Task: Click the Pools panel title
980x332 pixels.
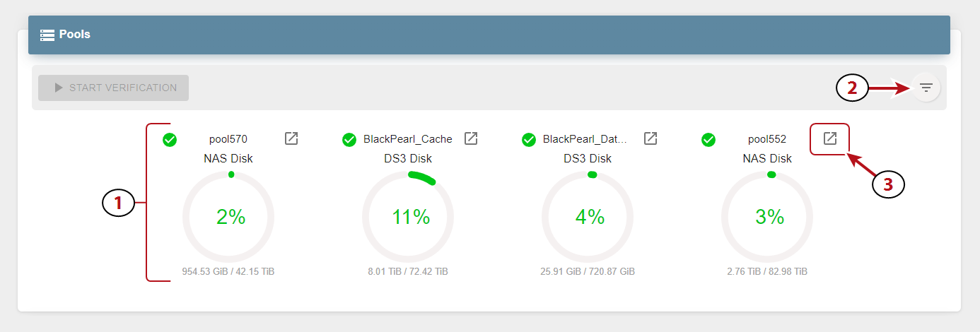Action: click(x=75, y=34)
